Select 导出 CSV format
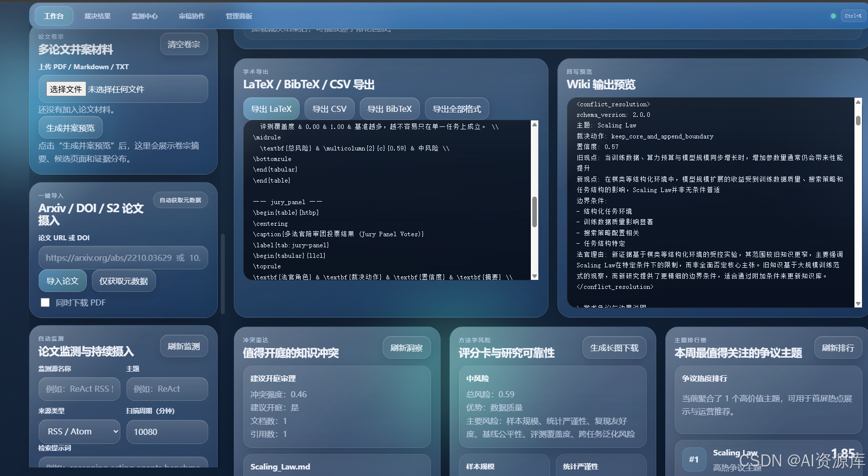 click(x=329, y=109)
